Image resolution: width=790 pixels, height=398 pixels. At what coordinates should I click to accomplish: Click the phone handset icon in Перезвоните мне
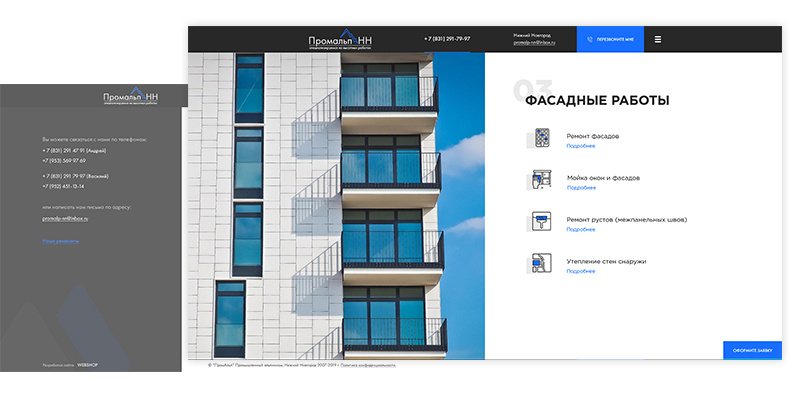(x=590, y=39)
